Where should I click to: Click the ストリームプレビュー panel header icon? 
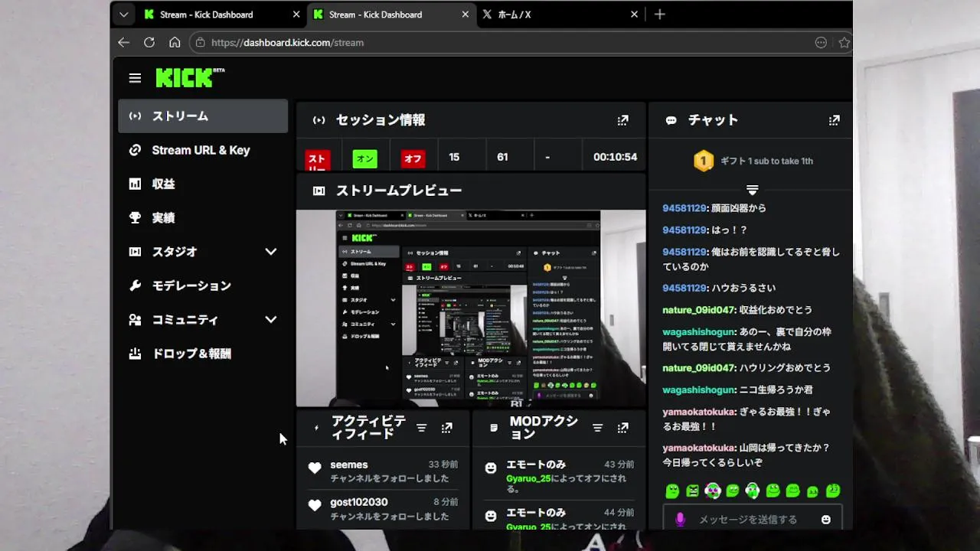tap(318, 191)
